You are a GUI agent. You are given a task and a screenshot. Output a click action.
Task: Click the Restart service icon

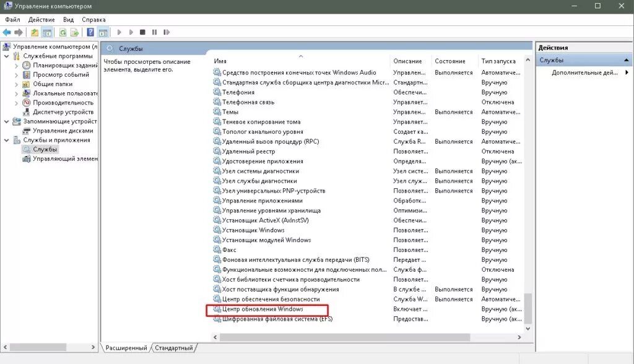click(x=167, y=32)
